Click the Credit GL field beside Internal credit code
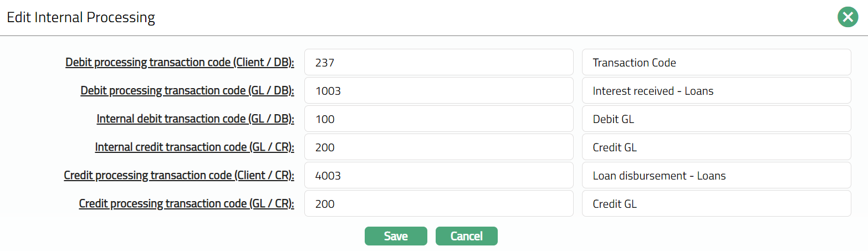Image resolution: width=868 pixels, height=251 pixels. [716, 147]
